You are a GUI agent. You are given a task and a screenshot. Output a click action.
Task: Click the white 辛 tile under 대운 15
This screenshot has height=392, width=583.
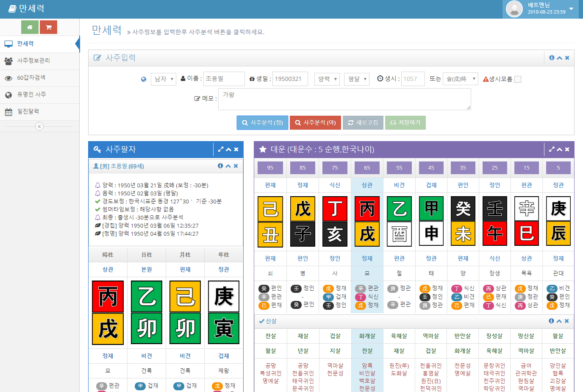[x=527, y=209]
